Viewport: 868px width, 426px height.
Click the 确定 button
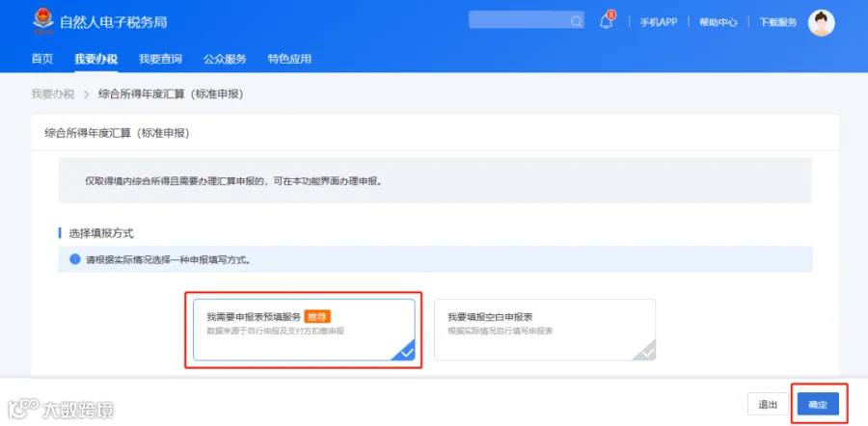coord(818,404)
